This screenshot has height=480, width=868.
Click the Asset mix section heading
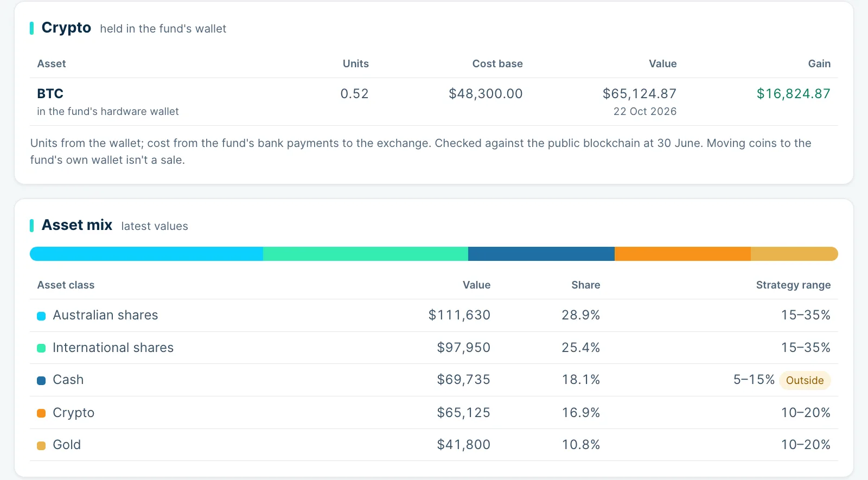pyautogui.click(x=77, y=225)
